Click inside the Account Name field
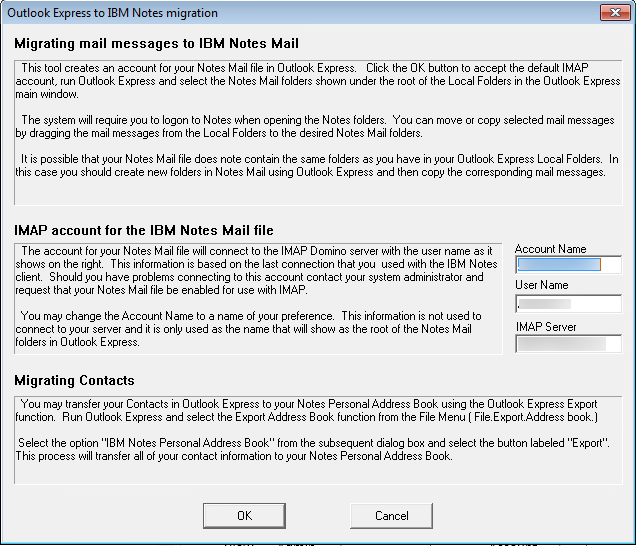636x546 pixels. [568, 265]
